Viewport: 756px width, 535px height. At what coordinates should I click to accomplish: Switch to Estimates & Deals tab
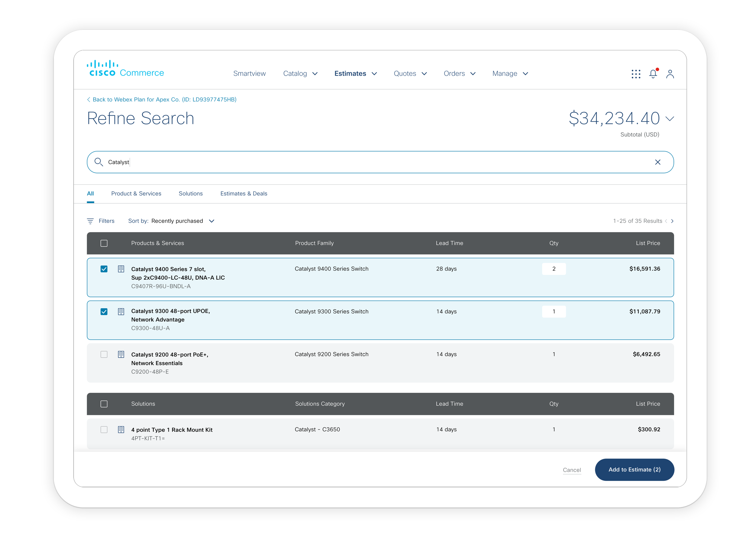(243, 194)
